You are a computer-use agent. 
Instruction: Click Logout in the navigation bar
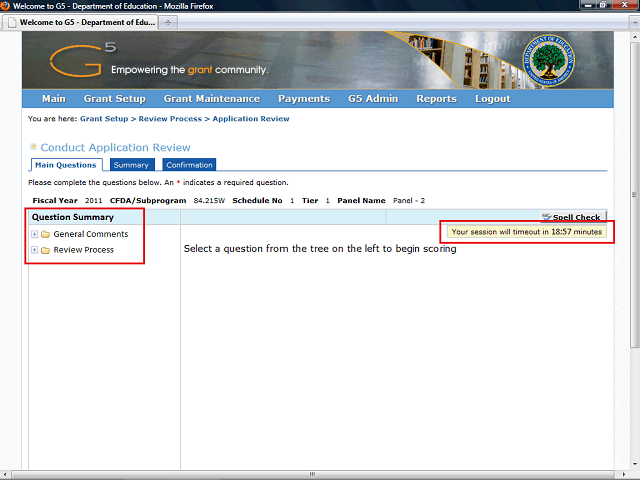tap(493, 99)
